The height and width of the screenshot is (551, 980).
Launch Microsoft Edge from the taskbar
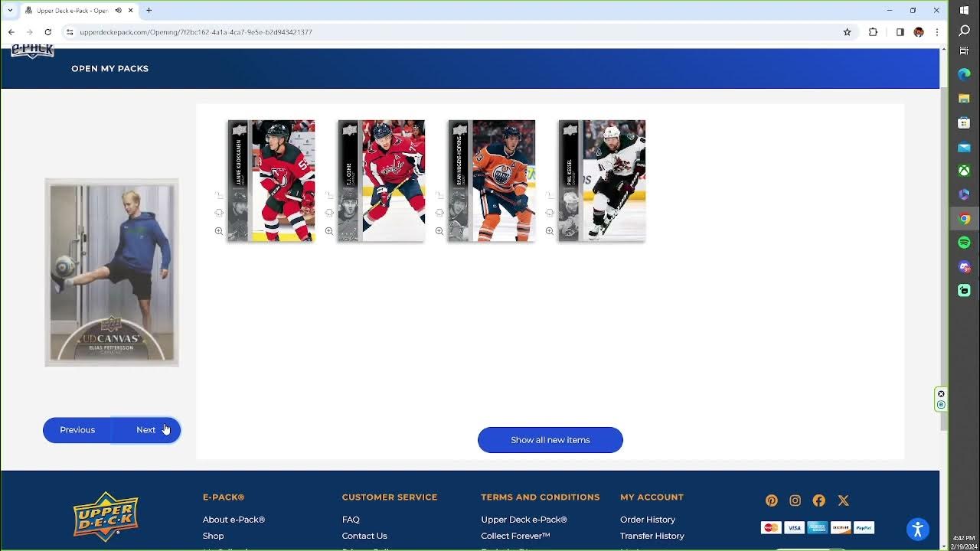pyautogui.click(x=964, y=74)
